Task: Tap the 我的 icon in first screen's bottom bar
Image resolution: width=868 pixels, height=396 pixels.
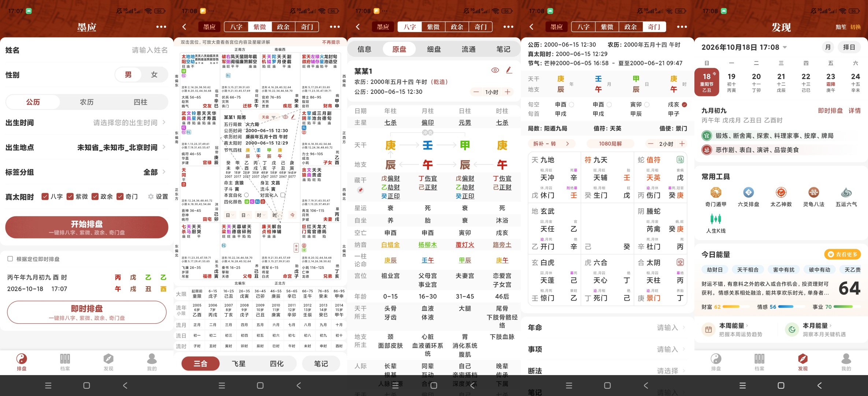Action: (152, 359)
